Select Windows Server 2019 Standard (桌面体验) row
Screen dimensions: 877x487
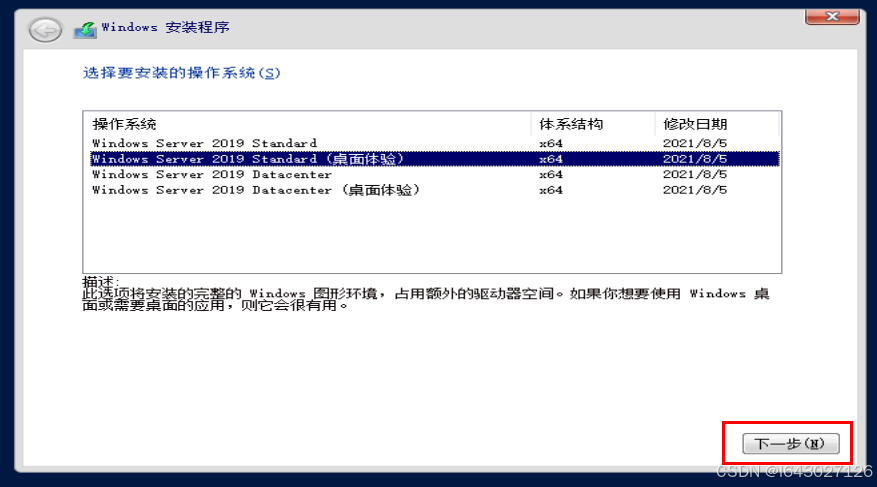coord(435,159)
